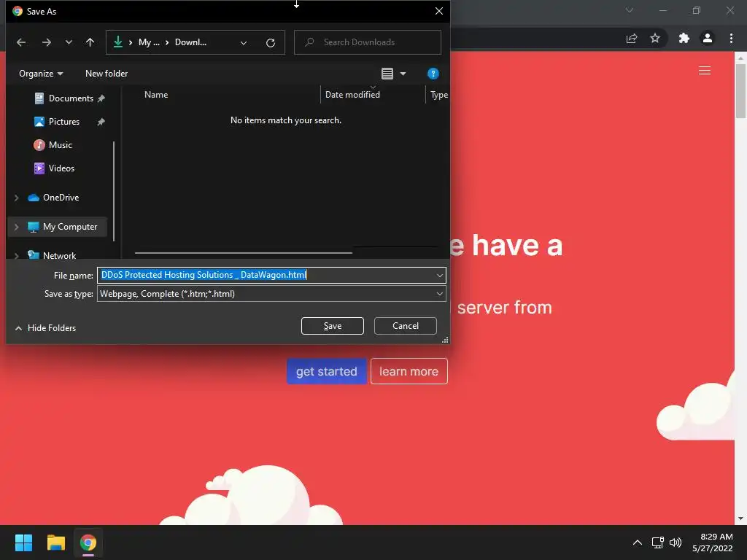The image size is (747, 560).
Task: Select My Computer in sidebar
Action: [x=69, y=227]
